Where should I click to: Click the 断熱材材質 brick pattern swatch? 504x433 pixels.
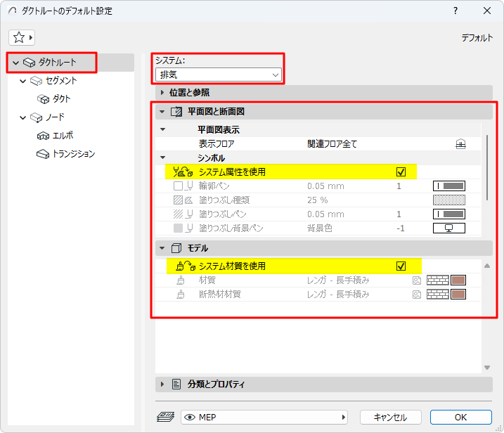tap(437, 295)
